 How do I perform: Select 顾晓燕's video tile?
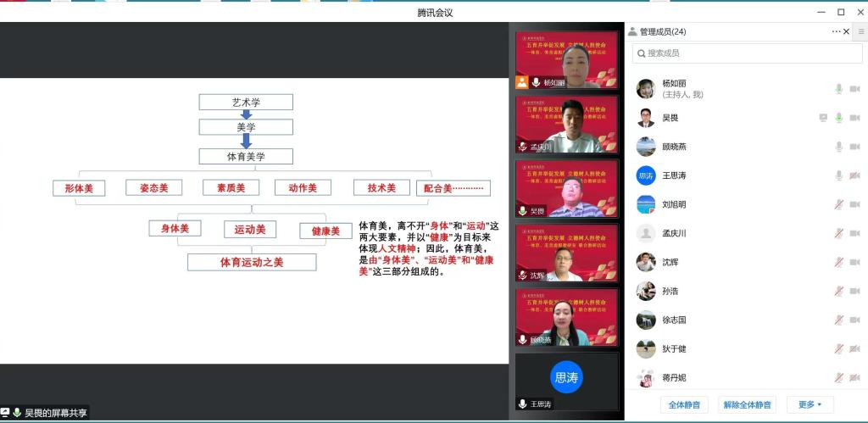(x=566, y=317)
